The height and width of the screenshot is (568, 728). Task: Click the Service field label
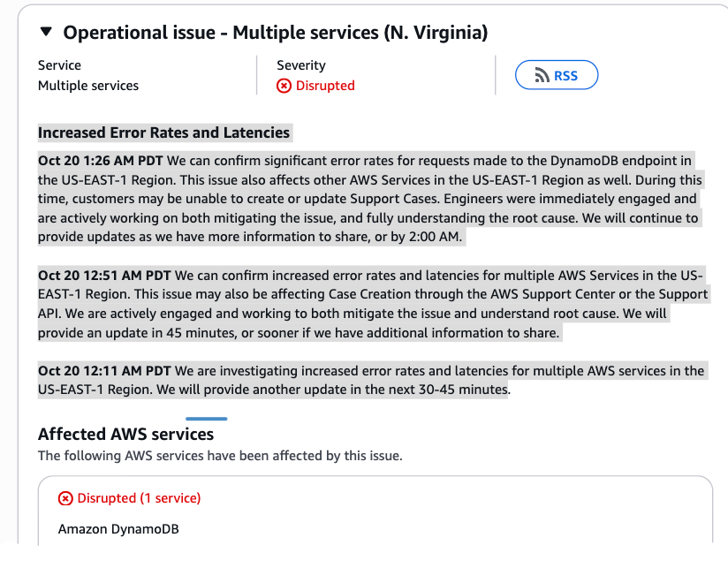click(59, 65)
